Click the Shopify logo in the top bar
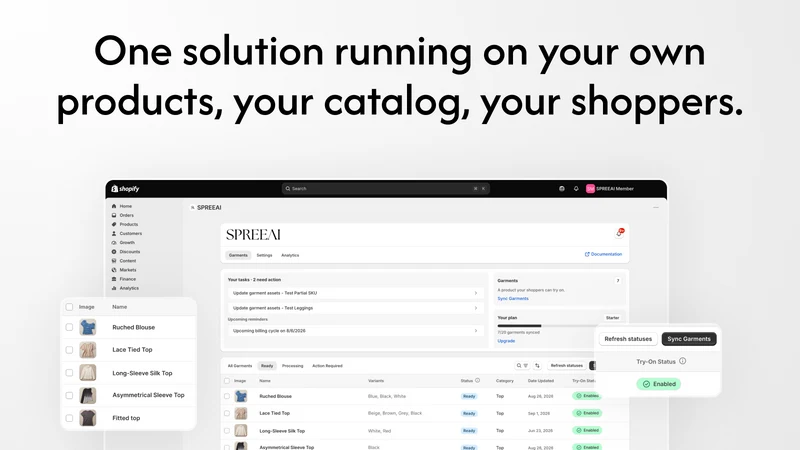The width and height of the screenshot is (800, 450). tap(125, 189)
